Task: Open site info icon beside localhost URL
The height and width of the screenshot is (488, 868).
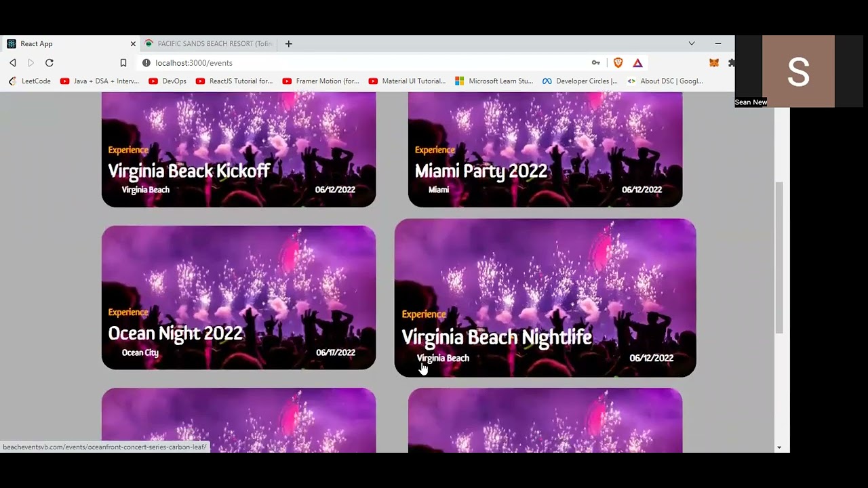Action: tap(146, 62)
